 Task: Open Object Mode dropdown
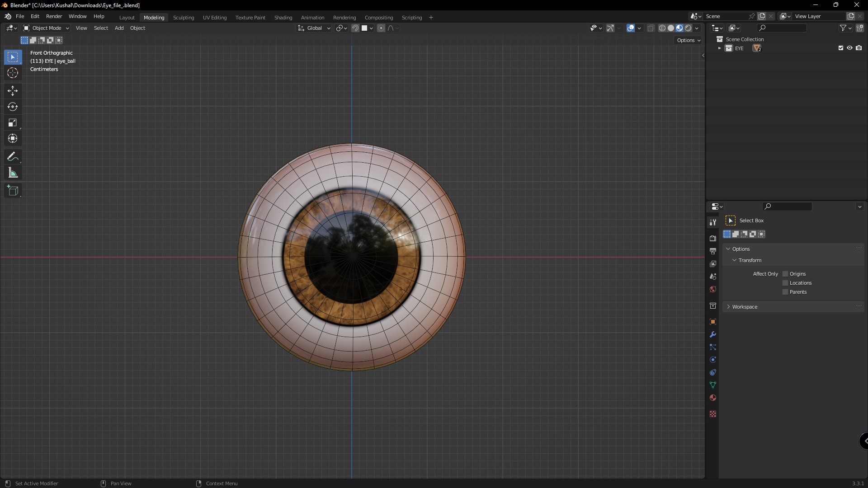point(46,28)
